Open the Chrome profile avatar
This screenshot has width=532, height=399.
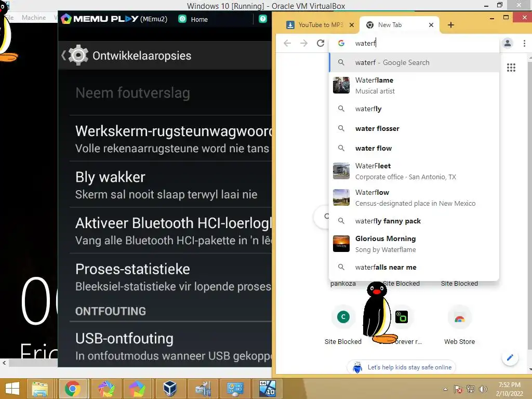(x=508, y=43)
